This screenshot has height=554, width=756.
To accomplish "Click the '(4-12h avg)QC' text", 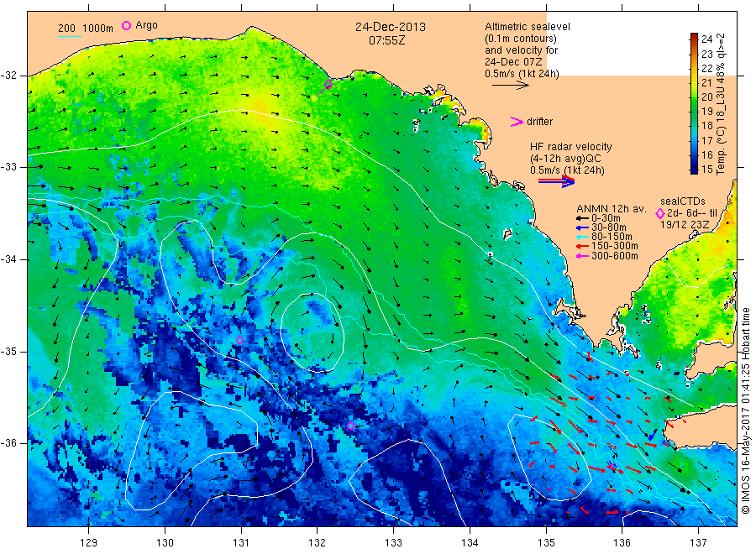I will pos(565,158).
